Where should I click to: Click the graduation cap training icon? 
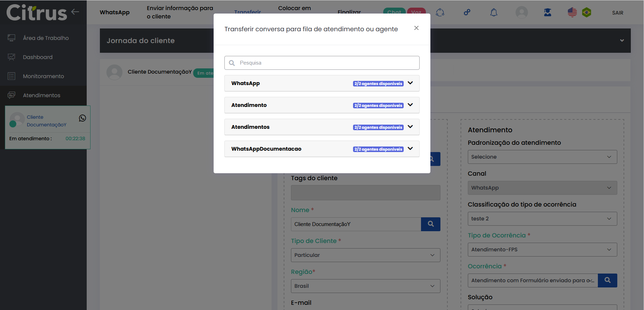tap(547, 13)
